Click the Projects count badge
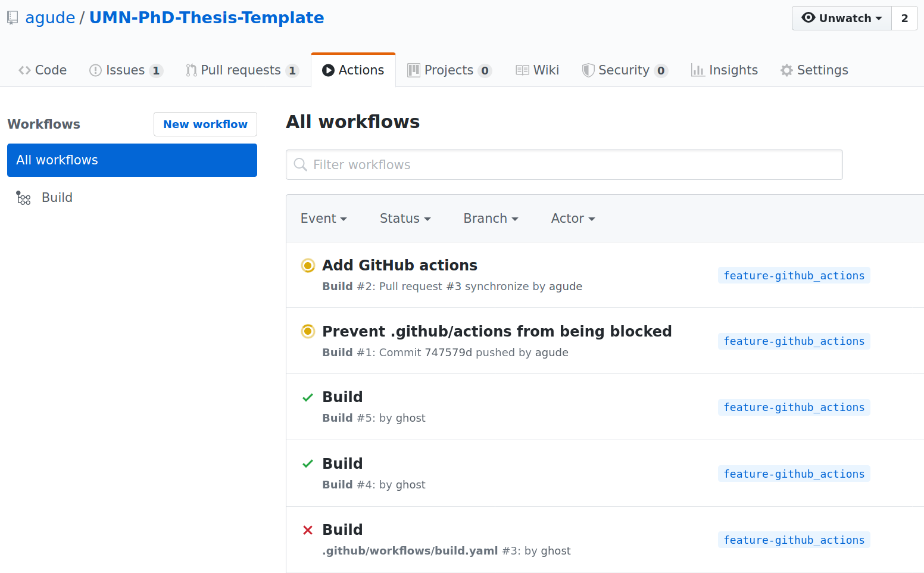Viewport: 924px width, 573px height. coord(485,71)
